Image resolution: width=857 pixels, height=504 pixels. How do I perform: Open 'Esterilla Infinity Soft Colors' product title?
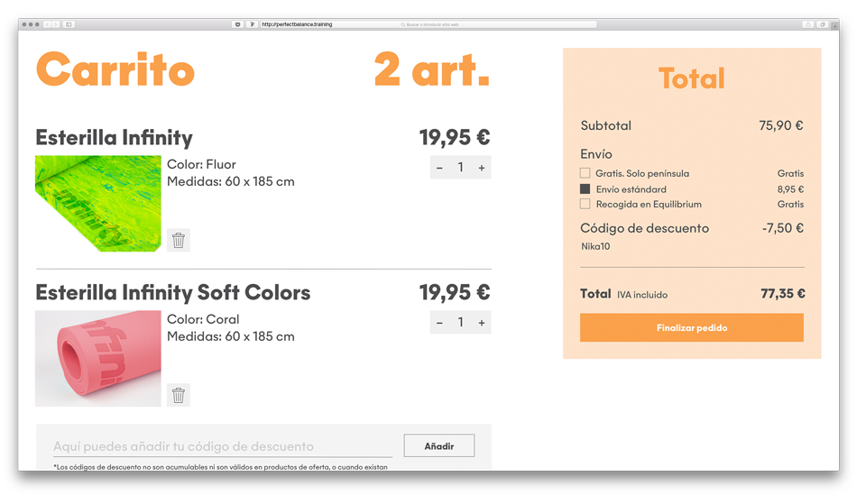(172, 293)
